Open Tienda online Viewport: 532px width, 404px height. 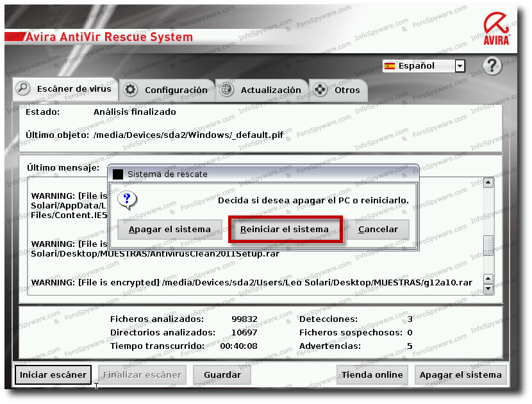pyautogui.click(x=372, y=375)
